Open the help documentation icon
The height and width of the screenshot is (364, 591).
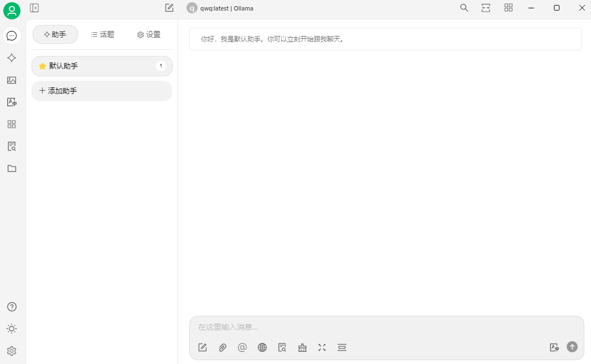12,306
